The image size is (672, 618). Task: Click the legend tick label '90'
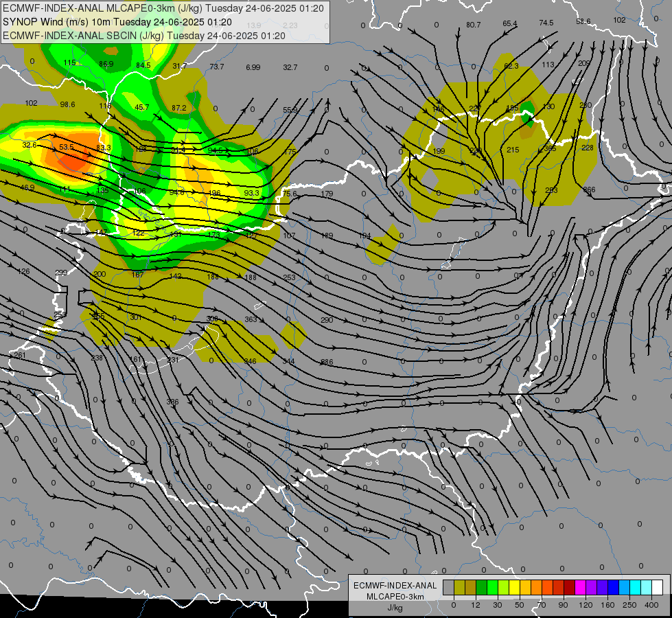(563, 605)
